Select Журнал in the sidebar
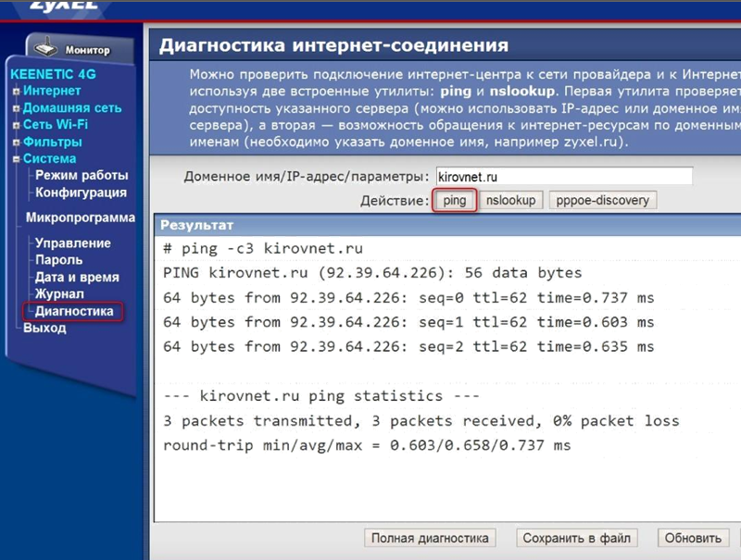 click(59, 294)
